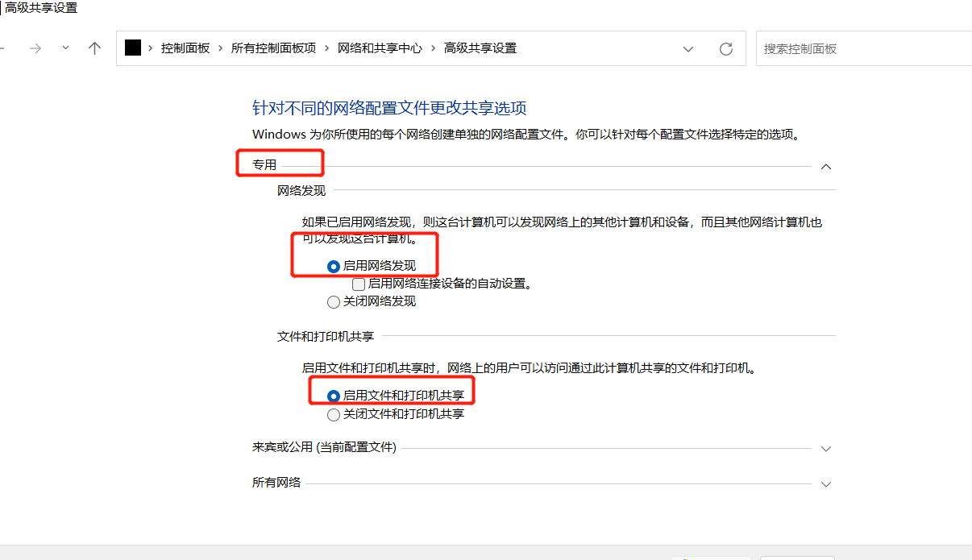
Task: Click the up-one-level arrow icon
Action: pos(94,48)
